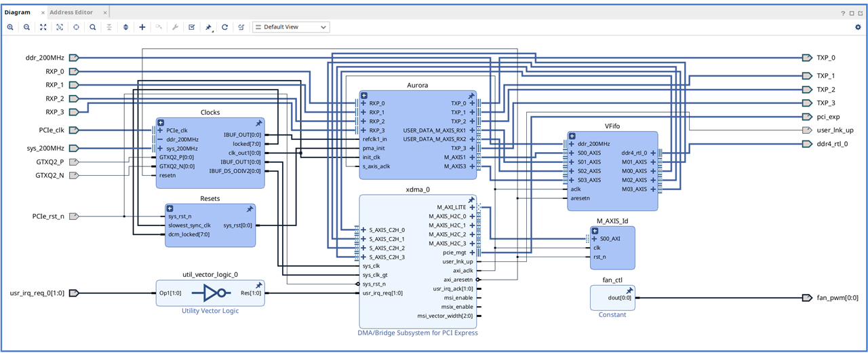Image resolution: width=868 pixels, height=353 pixels.
Task: Open the pin toolbar icon's dropdown
Action: [212, 31]
